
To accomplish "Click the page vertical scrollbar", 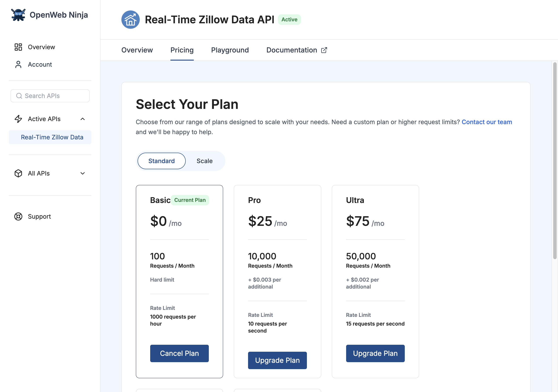I will tap(555, 160).
